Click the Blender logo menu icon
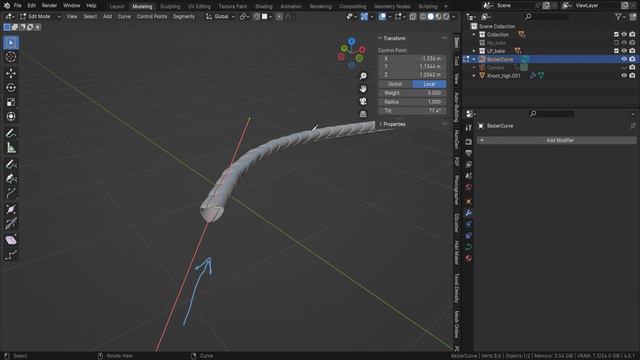 point(7,6)
